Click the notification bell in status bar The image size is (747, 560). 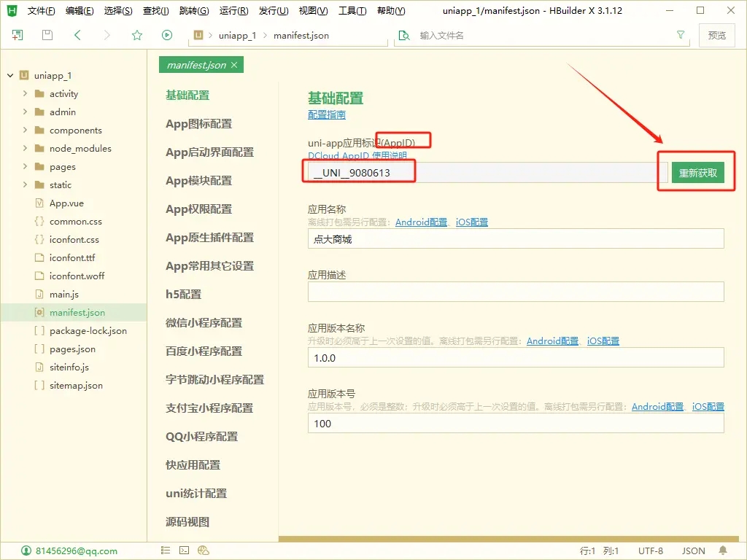(x=723, y=551)
